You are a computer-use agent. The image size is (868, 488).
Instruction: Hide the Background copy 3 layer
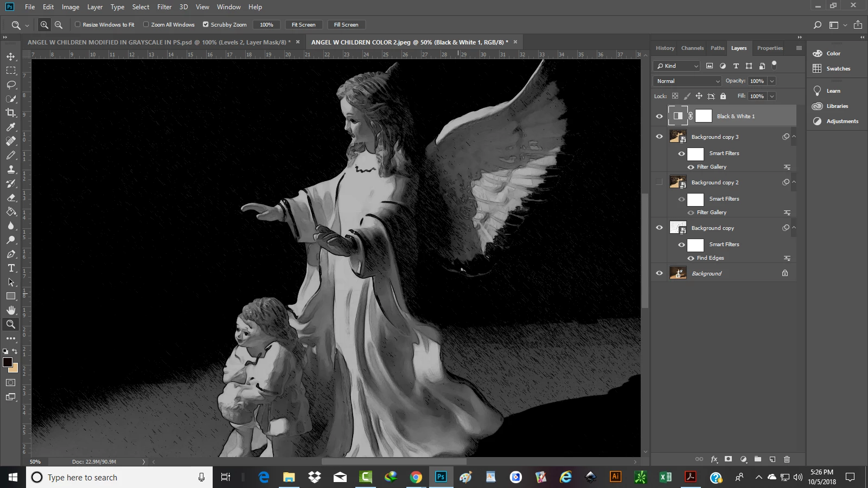659,137
